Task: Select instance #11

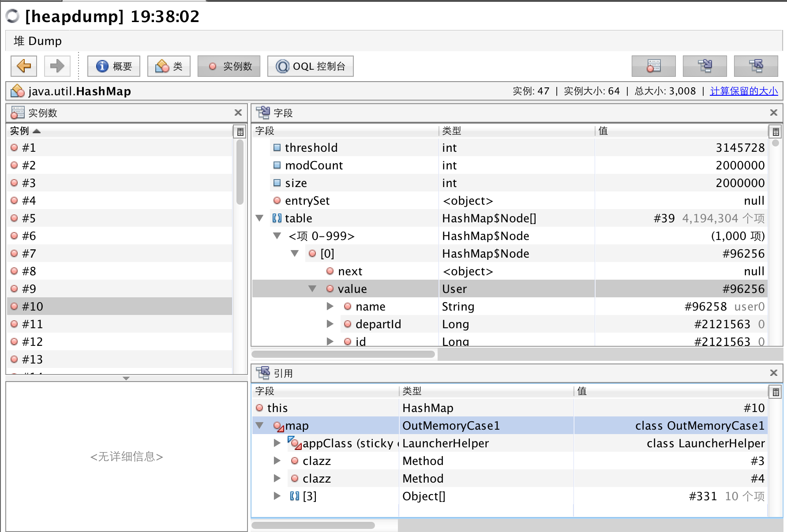Action: pos(119,324)
